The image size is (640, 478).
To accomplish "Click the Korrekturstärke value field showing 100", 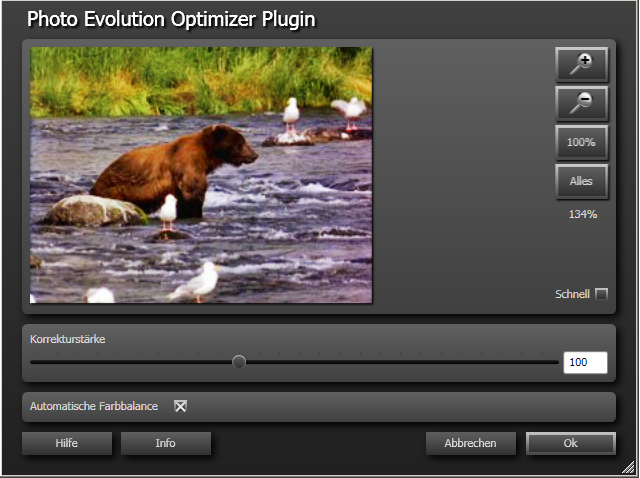I will 585,362.
